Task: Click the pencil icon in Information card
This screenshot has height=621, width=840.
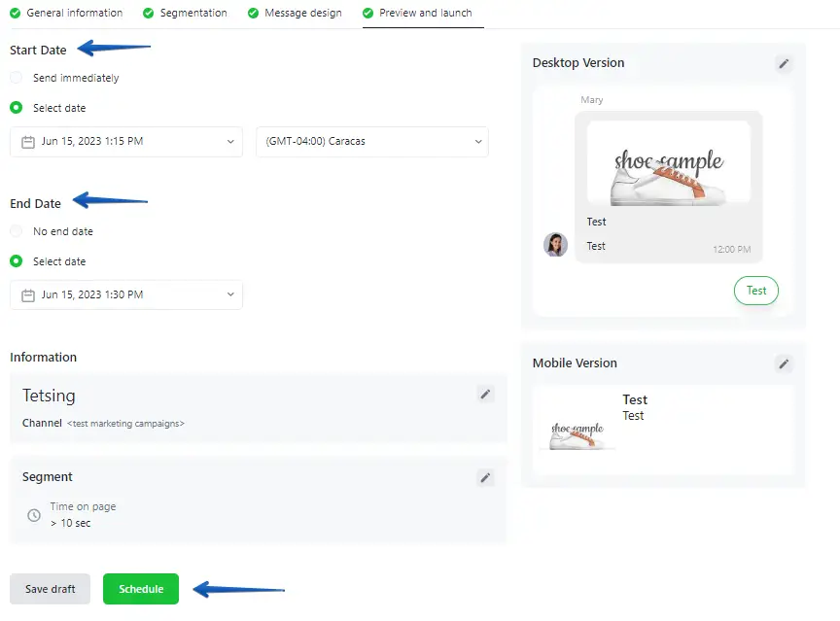Action: (485, 395)
